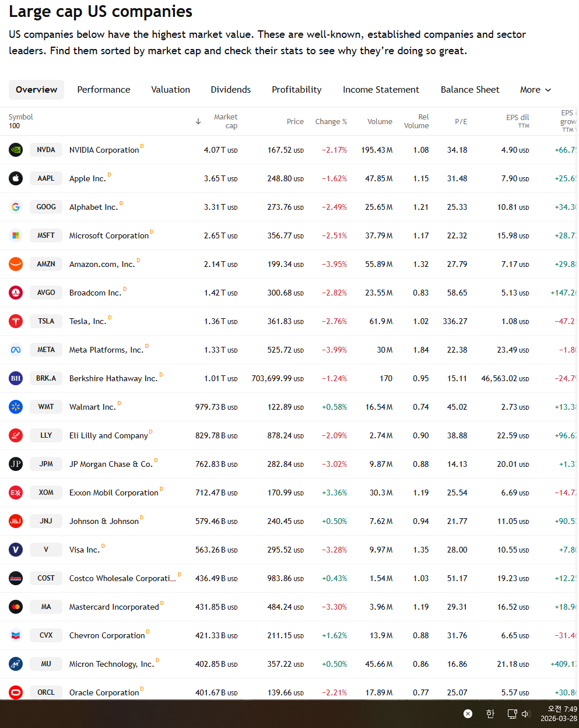Sort by the Price column header
Image resolution: width=579 pixels, height=728 pixels.
point(295,121)
